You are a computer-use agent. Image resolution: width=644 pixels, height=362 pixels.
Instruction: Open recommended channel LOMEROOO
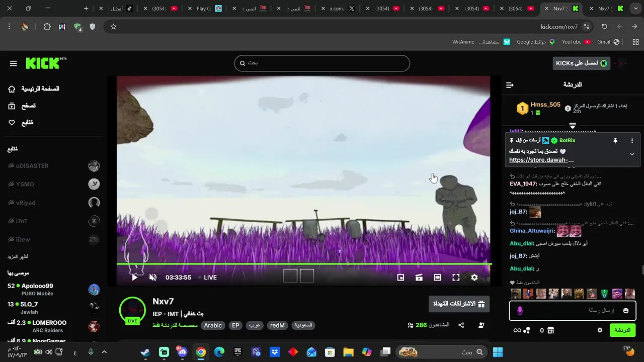click(x=54, y=326)
